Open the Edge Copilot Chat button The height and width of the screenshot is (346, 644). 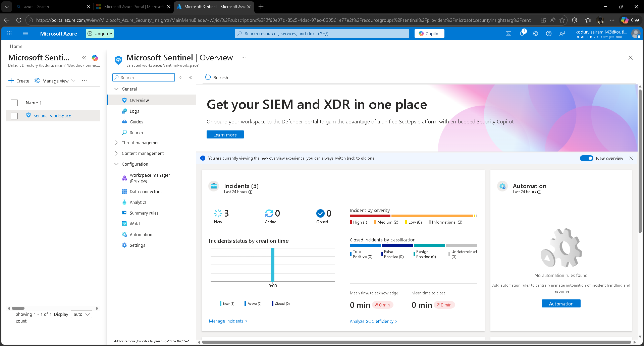click(x=630, y=20)
